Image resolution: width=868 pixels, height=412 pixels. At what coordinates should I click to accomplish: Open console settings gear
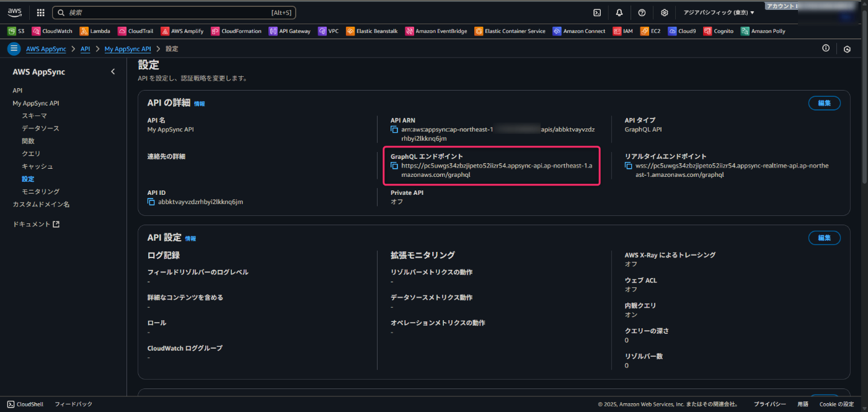(x=665, y=12)
